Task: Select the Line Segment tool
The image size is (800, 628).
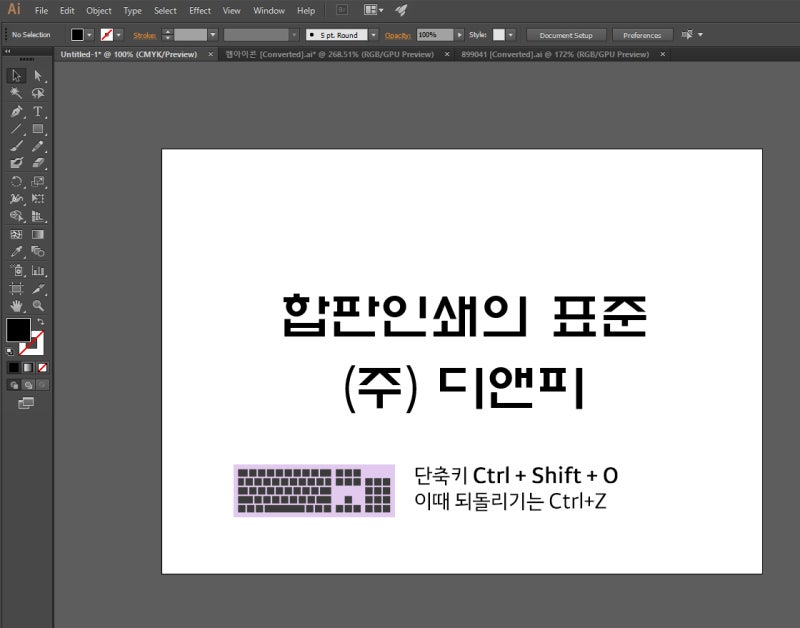Action: (x=16, y=129)
